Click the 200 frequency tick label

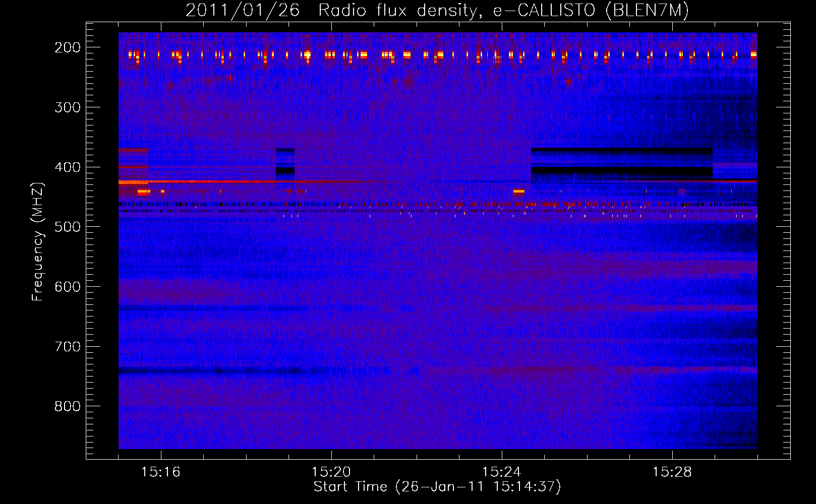(68, 47)
